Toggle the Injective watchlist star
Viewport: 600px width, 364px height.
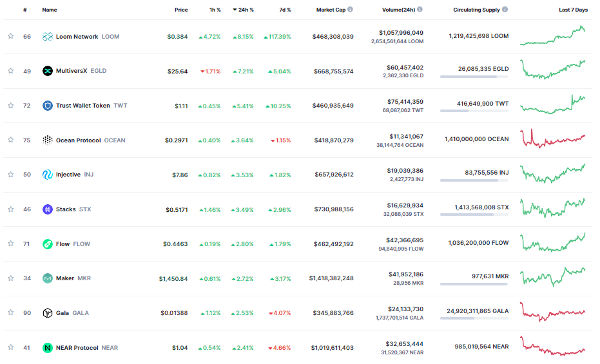tap(11, 175)
